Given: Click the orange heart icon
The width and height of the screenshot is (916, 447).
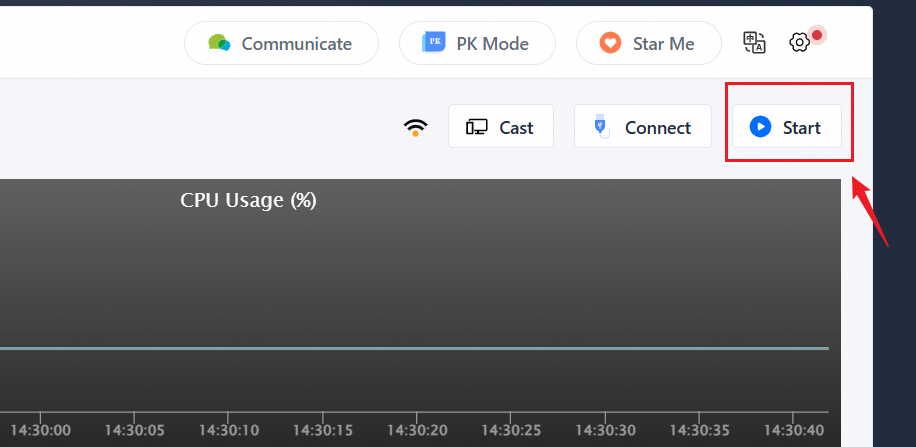Looking at the screenshot, I should pos(610,43).
